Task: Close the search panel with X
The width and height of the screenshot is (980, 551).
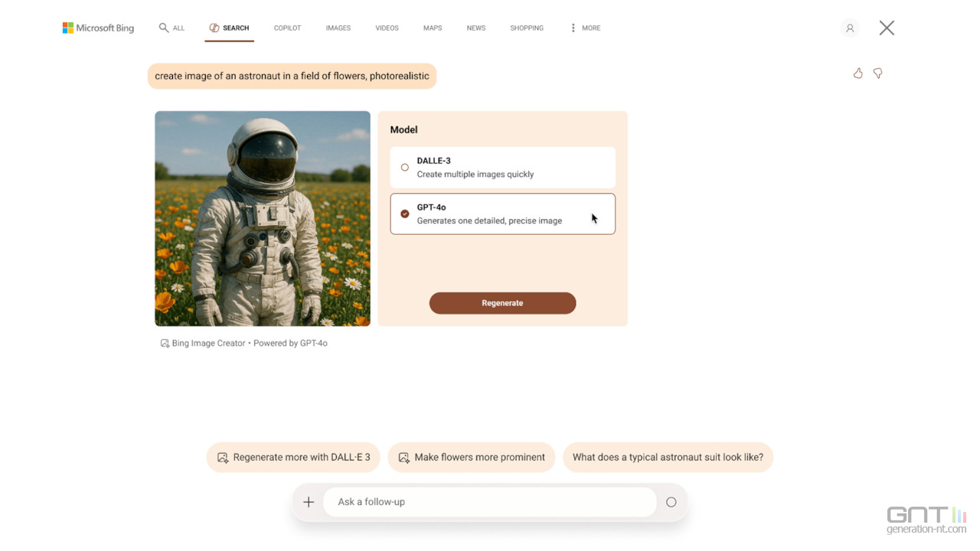Action: 887,28
